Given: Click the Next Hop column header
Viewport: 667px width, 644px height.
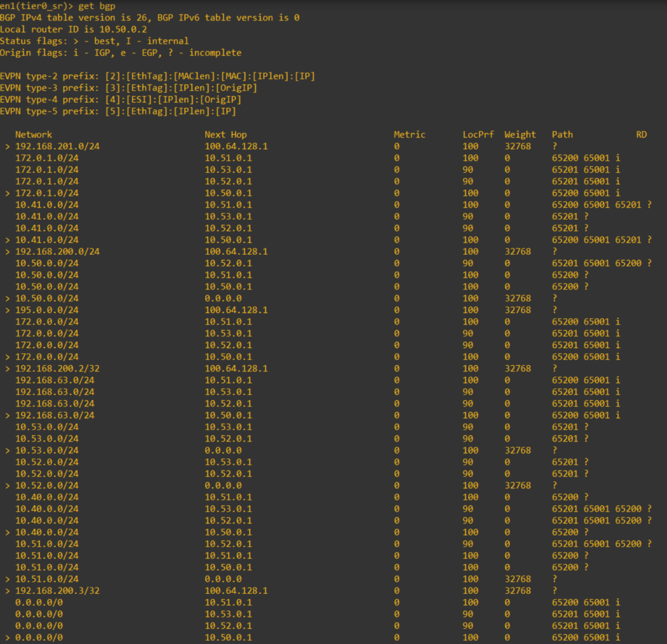Looking at the screenshot, I should [225, 134].
